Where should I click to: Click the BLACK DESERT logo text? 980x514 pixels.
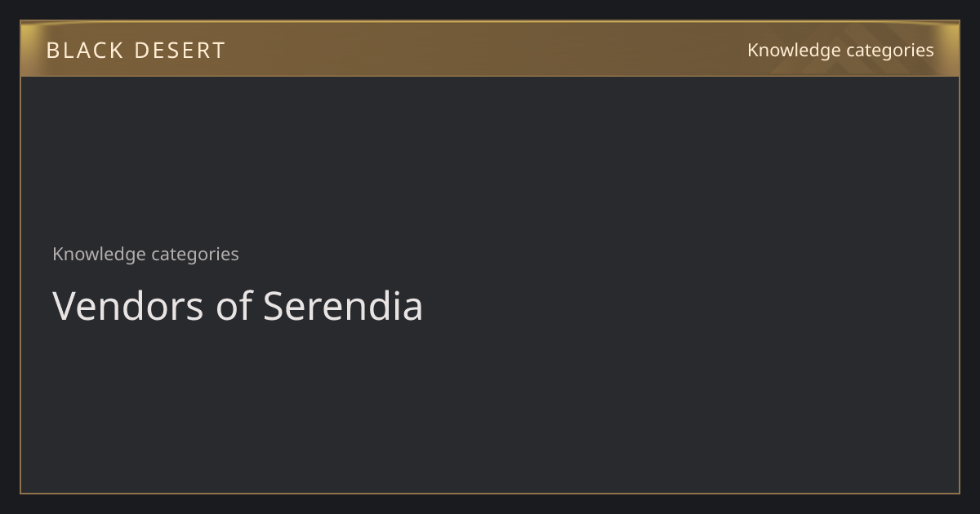136,51
